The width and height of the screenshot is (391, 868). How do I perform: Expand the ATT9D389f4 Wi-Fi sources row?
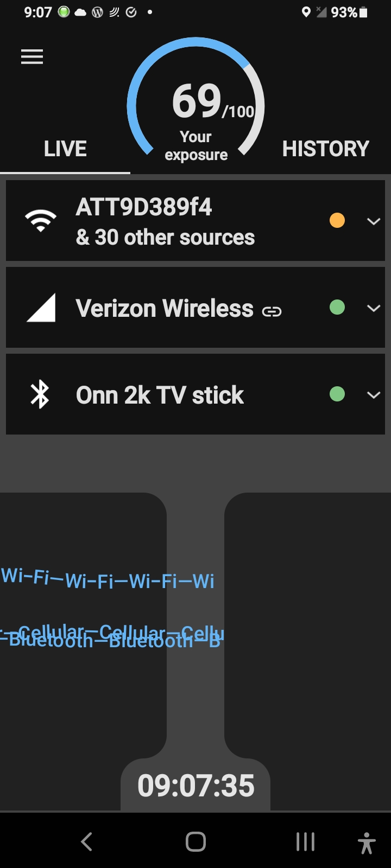[x=374, y=221]
